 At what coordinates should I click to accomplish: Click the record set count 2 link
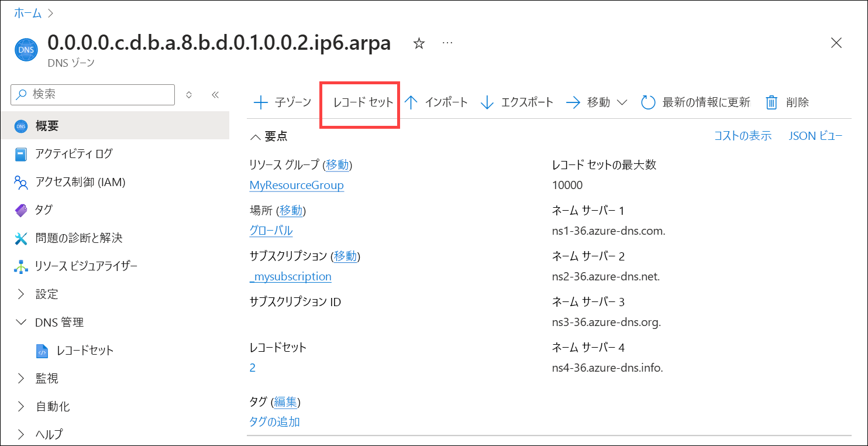click(253, 368)
